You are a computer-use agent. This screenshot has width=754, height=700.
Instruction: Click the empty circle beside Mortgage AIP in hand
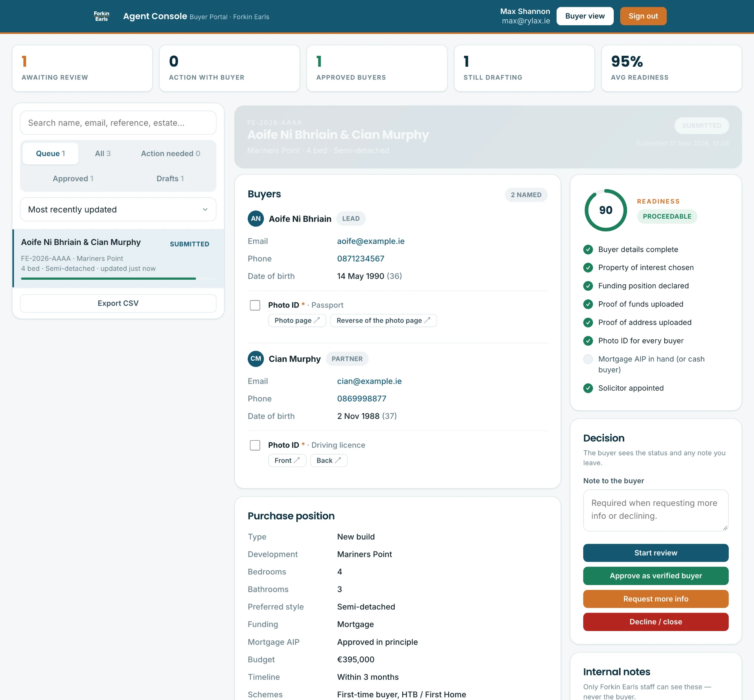(588, 359)
